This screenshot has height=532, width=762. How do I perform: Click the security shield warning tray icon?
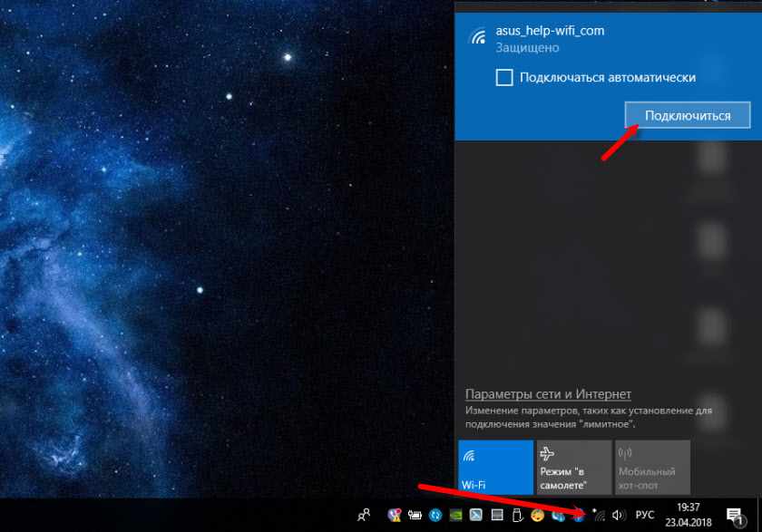395,515
